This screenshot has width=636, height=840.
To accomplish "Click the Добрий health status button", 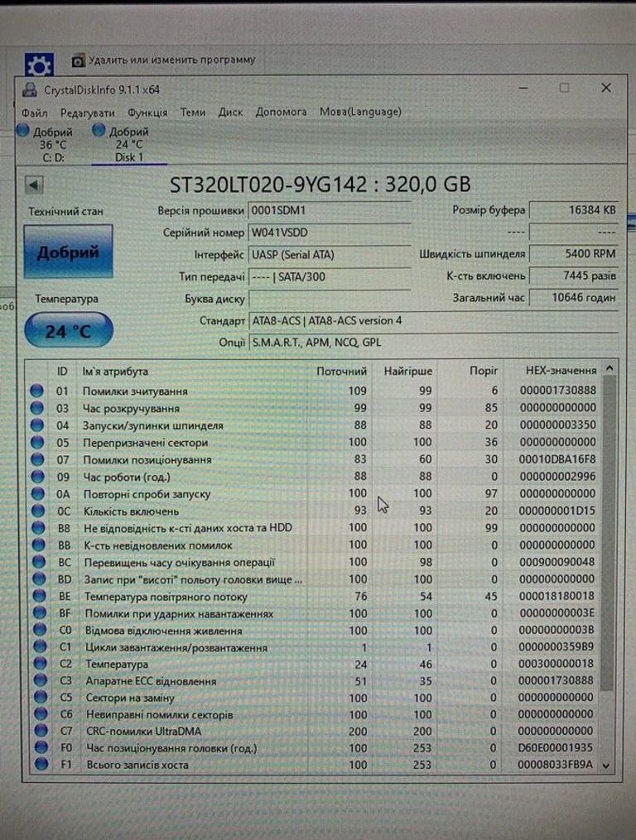I will [x=68, y=252].
